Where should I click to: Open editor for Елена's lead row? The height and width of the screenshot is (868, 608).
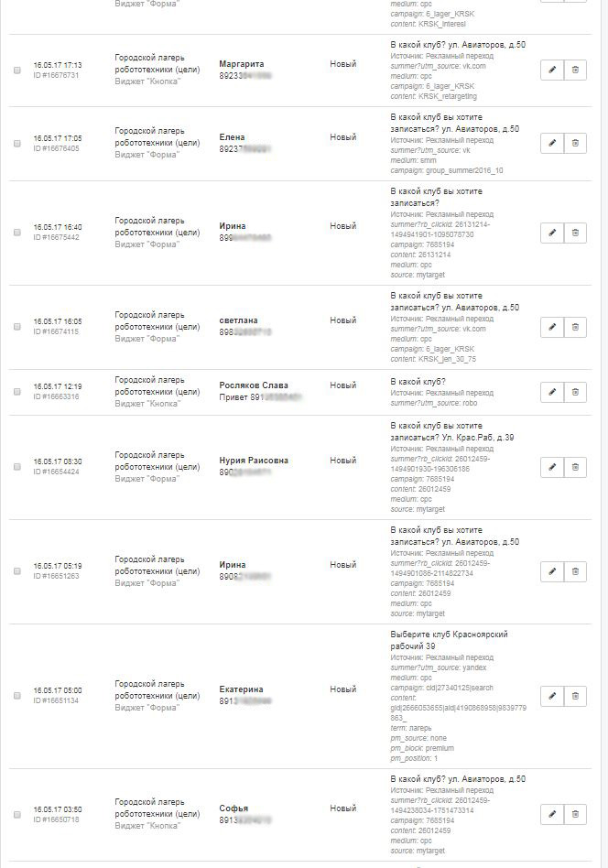pyautogui.click(x=552, y=143)
